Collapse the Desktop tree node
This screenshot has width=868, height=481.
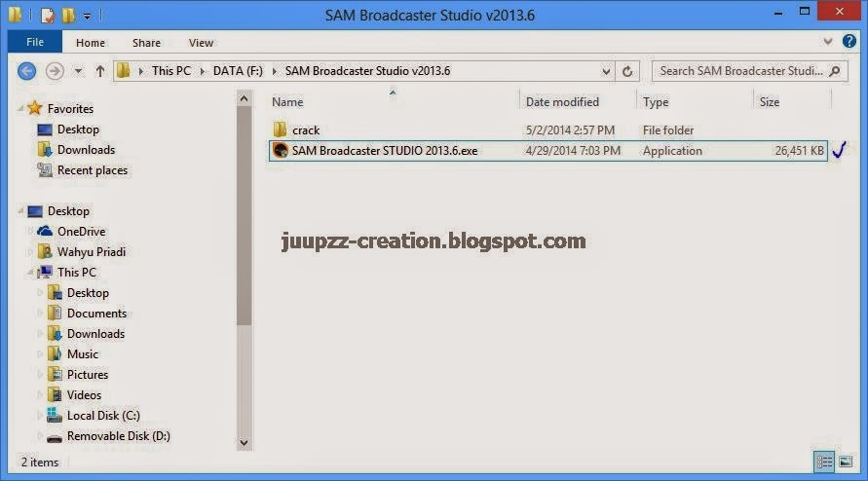(x=20, y=211)
